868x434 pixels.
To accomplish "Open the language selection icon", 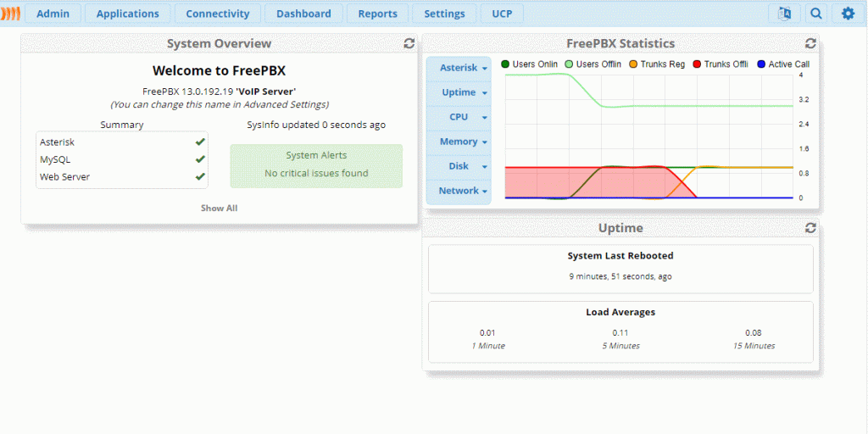I will click(x=784, y=14).
